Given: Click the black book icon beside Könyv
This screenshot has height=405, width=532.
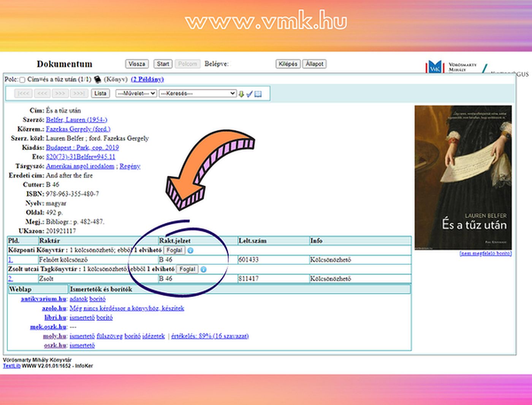Looking at the screenshot, I should click(98, 79).
